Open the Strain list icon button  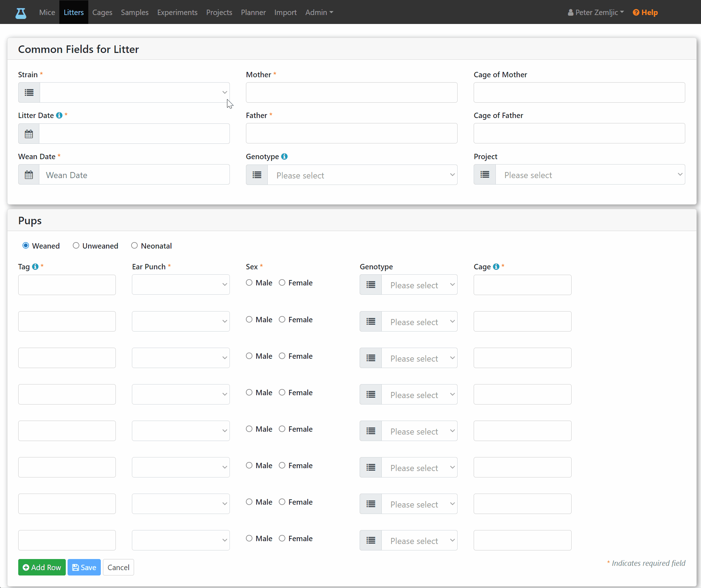tap(29, 92)
